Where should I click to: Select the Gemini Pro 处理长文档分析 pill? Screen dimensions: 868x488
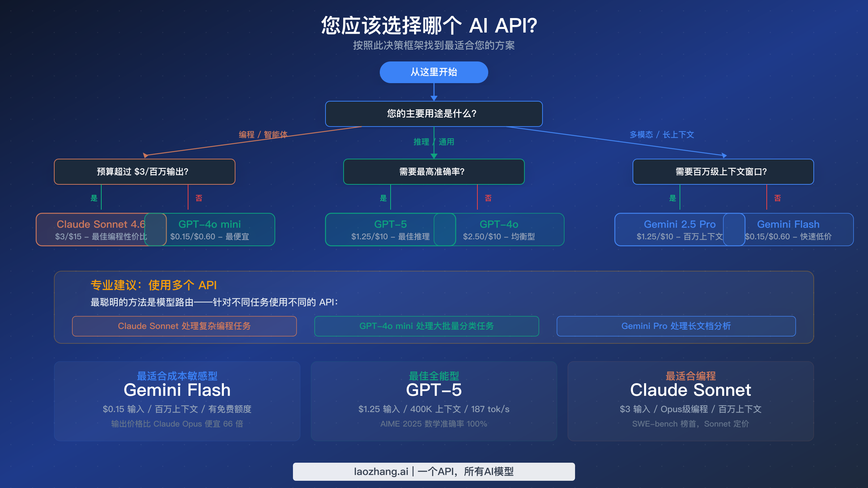point(676,326)
